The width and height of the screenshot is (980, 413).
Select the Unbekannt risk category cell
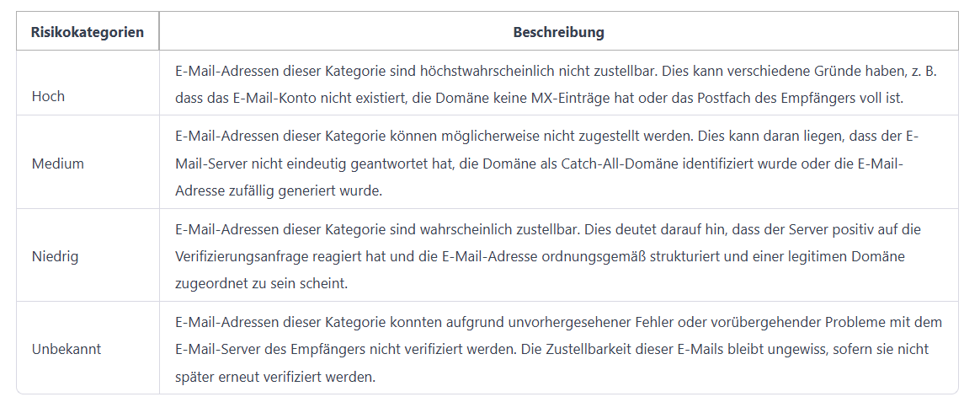click(x=88, y=349)
